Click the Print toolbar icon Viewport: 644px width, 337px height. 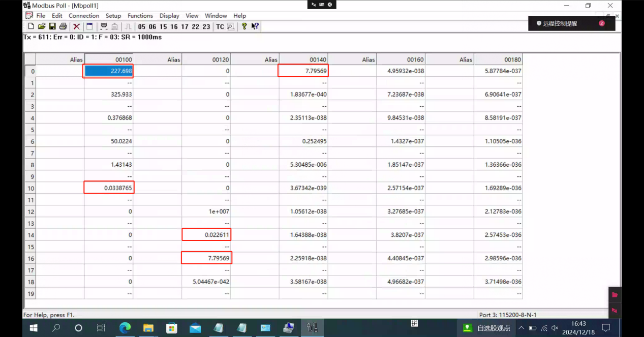click(x=63, y=26)
